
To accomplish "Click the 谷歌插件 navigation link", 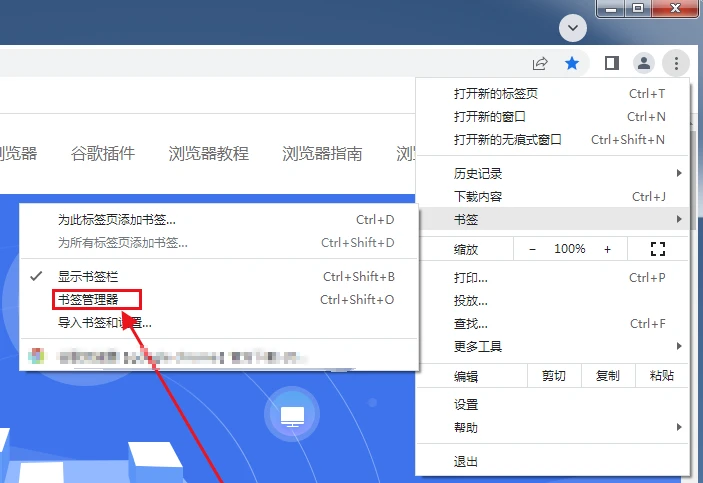I will tap(103, 154).
